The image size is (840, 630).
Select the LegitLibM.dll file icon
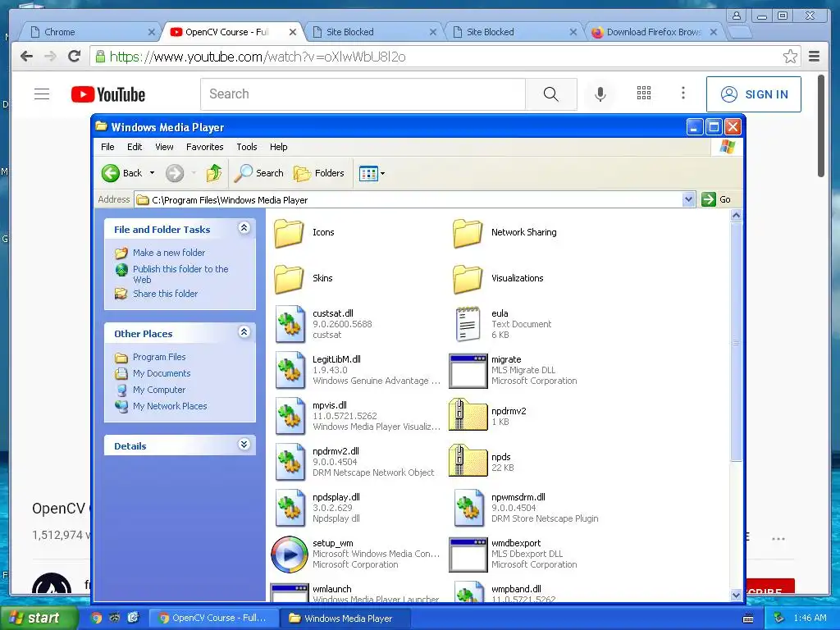290,370
